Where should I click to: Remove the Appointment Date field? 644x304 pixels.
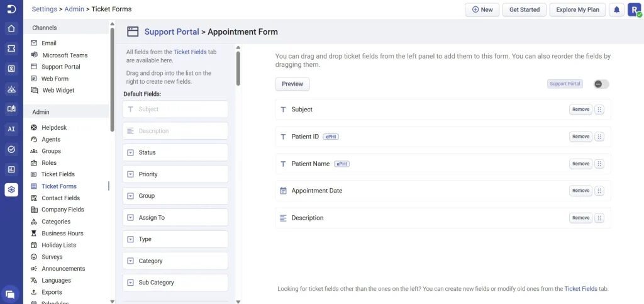pos(580,191)
